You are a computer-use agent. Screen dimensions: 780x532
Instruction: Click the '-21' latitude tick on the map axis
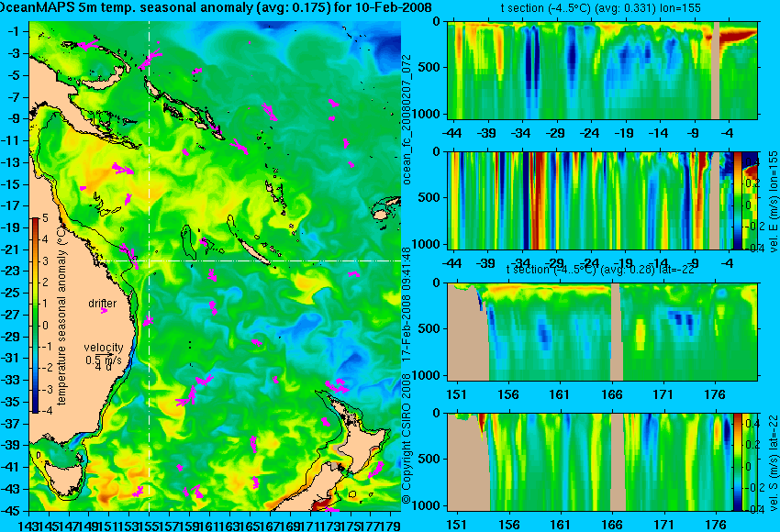tap(13, 249)
